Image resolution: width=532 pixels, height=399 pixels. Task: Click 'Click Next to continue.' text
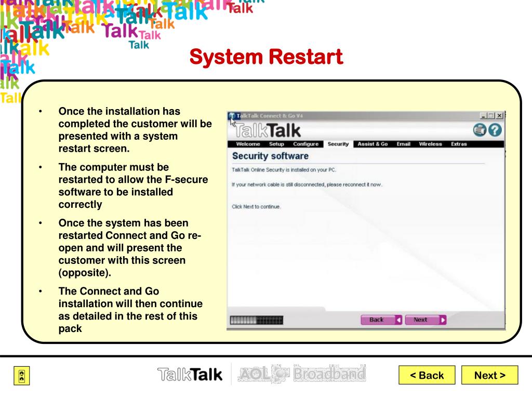(x=257, y=207)
